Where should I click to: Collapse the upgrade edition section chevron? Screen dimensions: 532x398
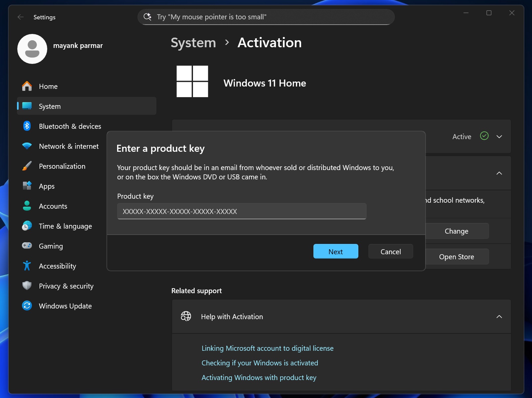[x=499, y=173]
